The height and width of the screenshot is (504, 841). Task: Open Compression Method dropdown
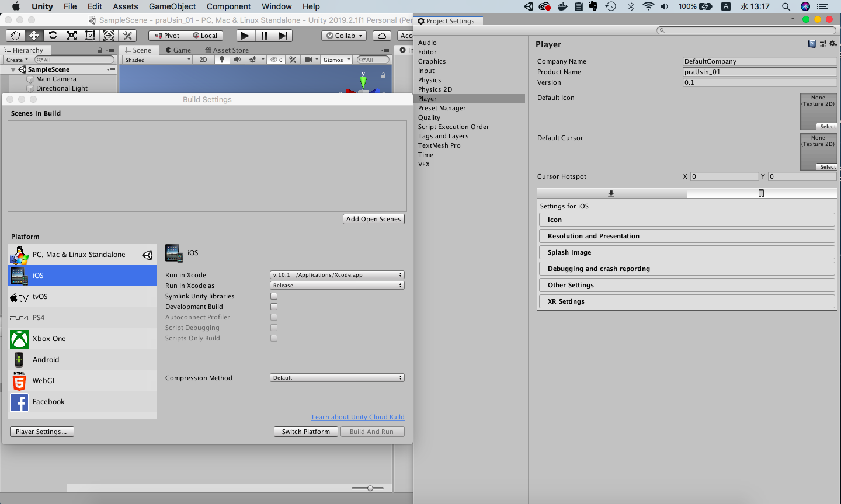click(x=337, y=378)
